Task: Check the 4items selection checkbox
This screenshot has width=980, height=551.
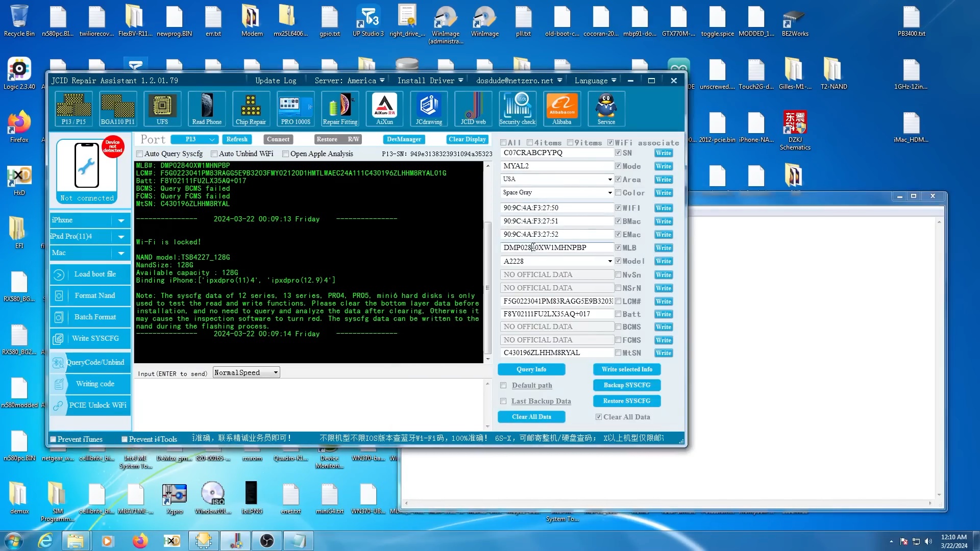Action: [530, 143]
